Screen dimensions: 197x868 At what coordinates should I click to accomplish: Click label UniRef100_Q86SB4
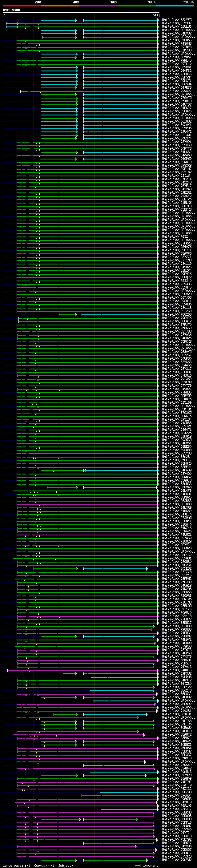176,85
